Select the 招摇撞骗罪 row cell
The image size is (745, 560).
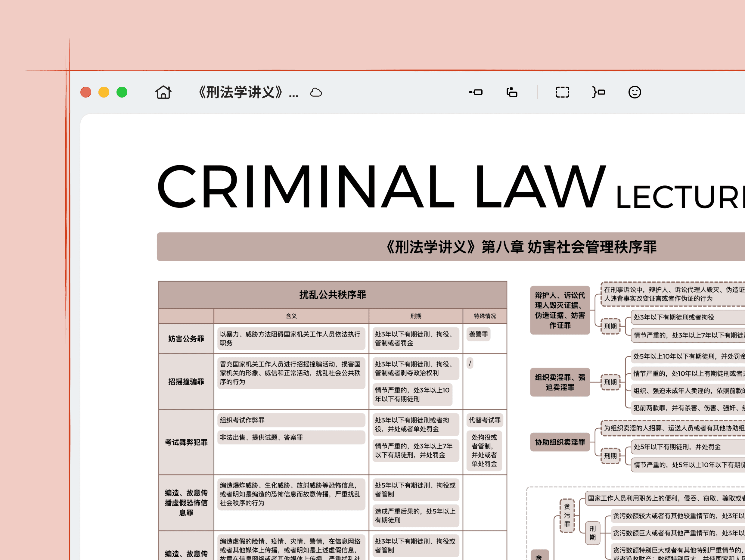[x=186, y=382]
